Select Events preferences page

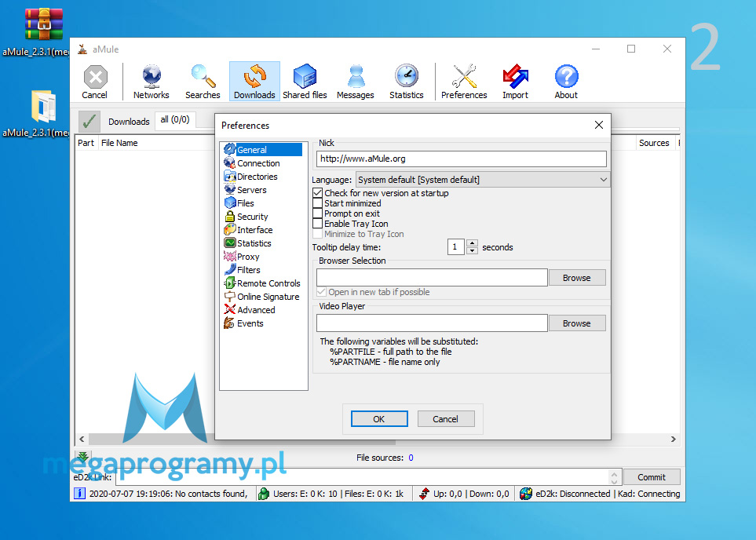point(243,323)
